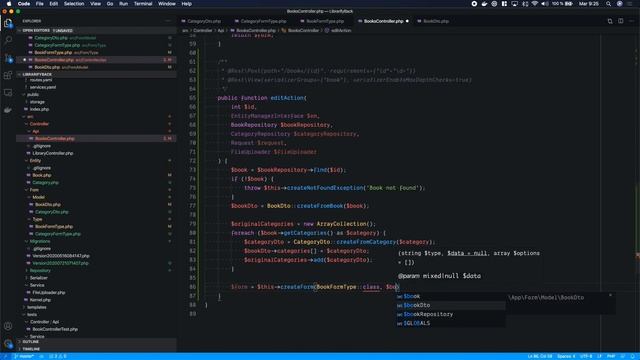Change the UTF-8 encoding in status bar
640x360 pixels.
click(586, 356)
